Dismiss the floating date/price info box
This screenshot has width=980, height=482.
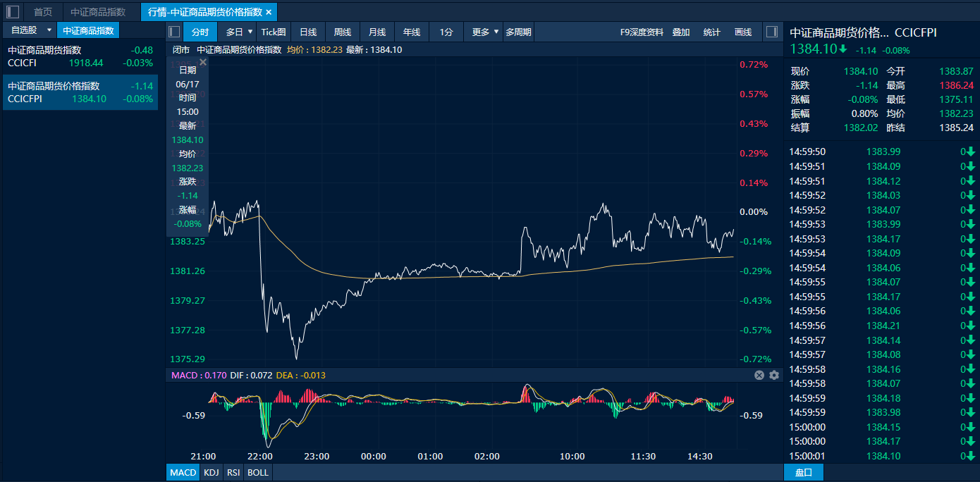click(203, 63)
